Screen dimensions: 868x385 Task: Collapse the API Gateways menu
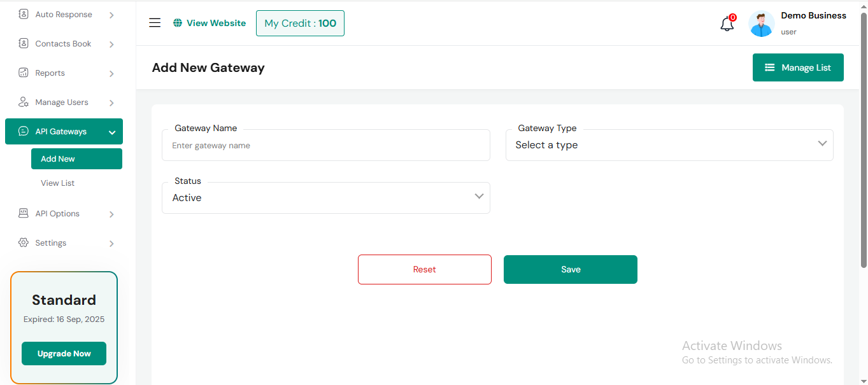point(112,132)
